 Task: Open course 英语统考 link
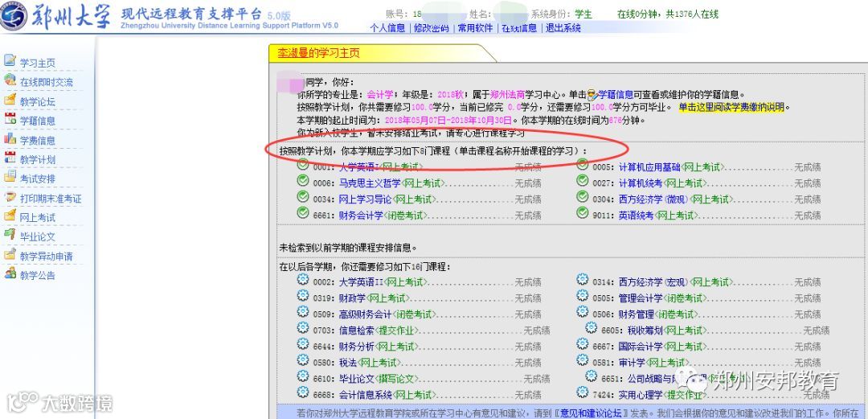(636, 215)
